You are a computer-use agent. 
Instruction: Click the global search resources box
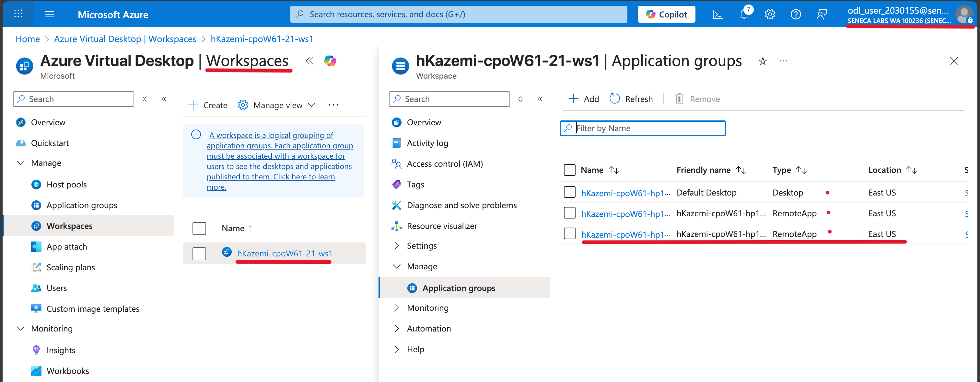click(459, 15)
